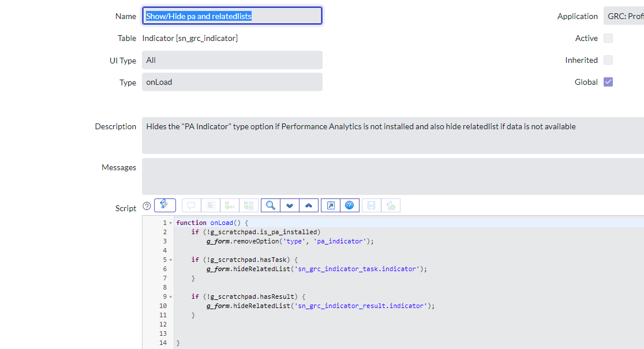
Task: Save the script with the disk icon
Action: [370, 205]
